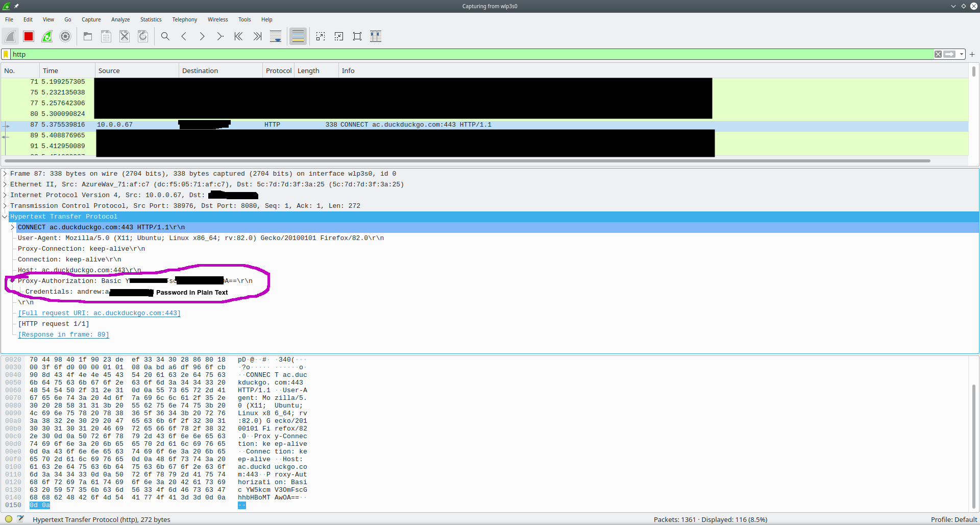Collapse the Hypertext Transfer Protocol section

[x=5, y=217]
